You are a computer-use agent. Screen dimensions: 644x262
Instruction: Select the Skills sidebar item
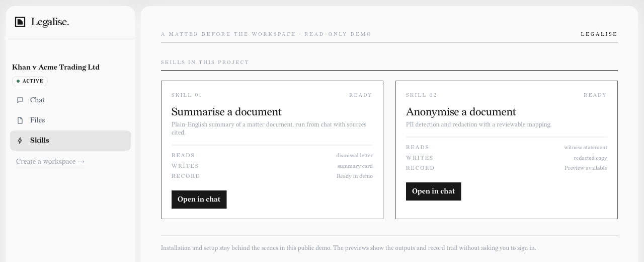click(70, 141)
